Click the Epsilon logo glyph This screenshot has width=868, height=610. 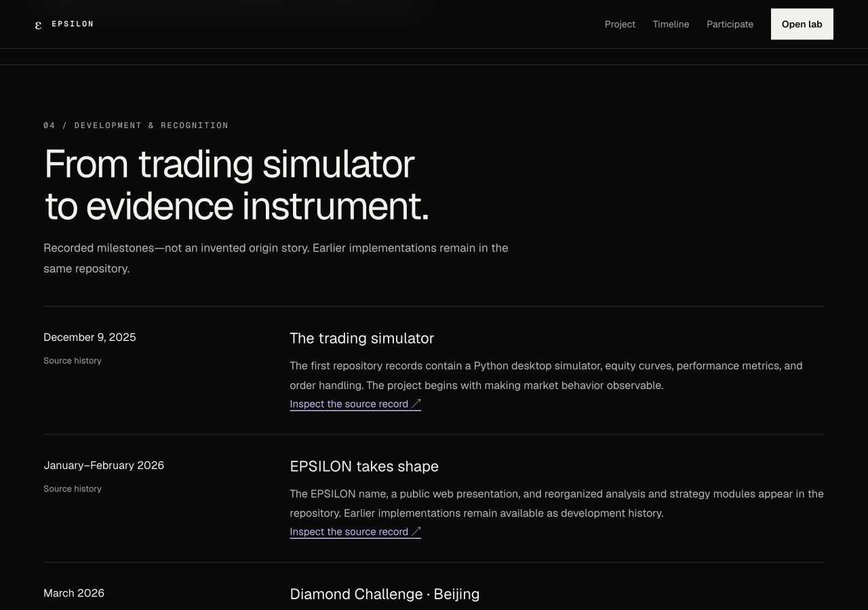pyautogui.click(x=38, y=25)
